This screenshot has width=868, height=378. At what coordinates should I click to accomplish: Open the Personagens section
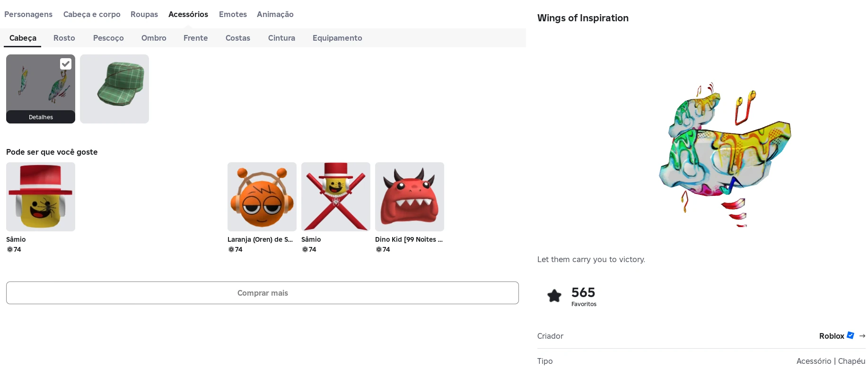click(x=28, y=14)
